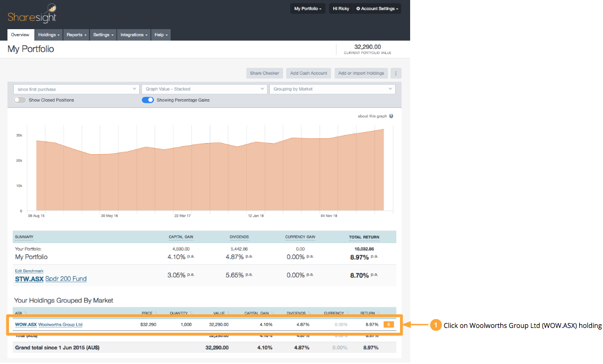This screenshot has width=603, height=364.
Task: Sort holdings by VALUE column arrows
Action: [228, 313]
